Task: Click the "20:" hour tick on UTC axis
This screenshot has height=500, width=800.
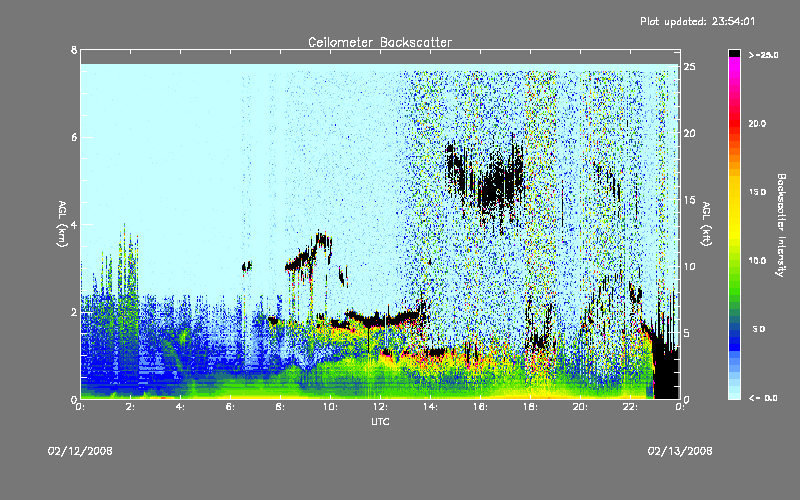Action: [580, 407]
